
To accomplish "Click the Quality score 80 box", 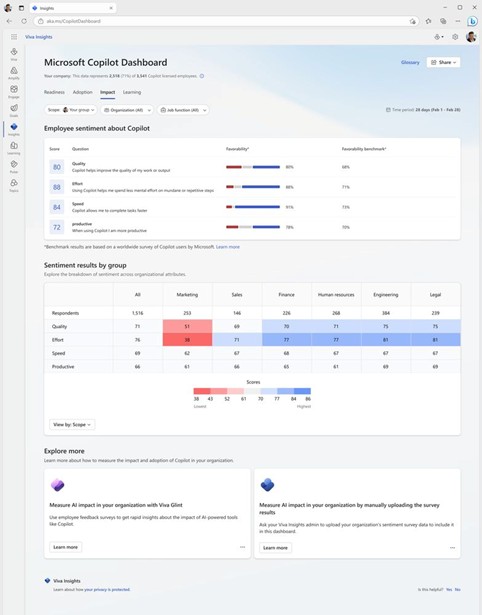I will tap(57, 167).
